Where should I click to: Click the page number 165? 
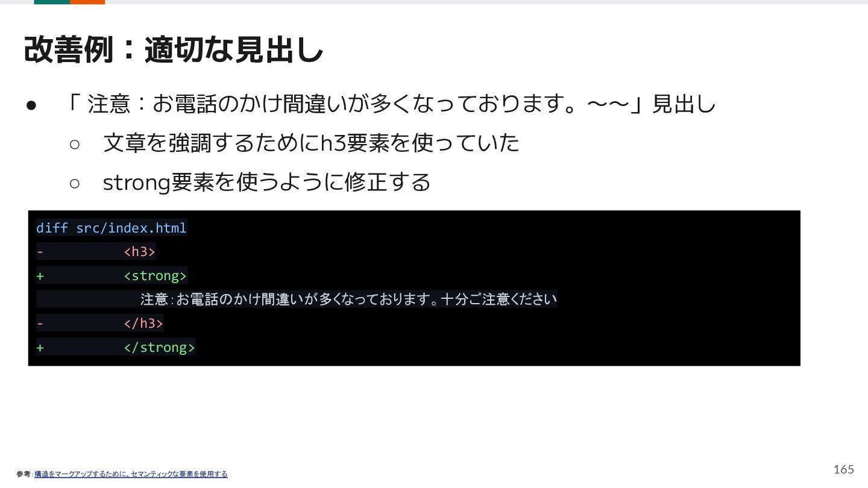(x=844, y=469)
